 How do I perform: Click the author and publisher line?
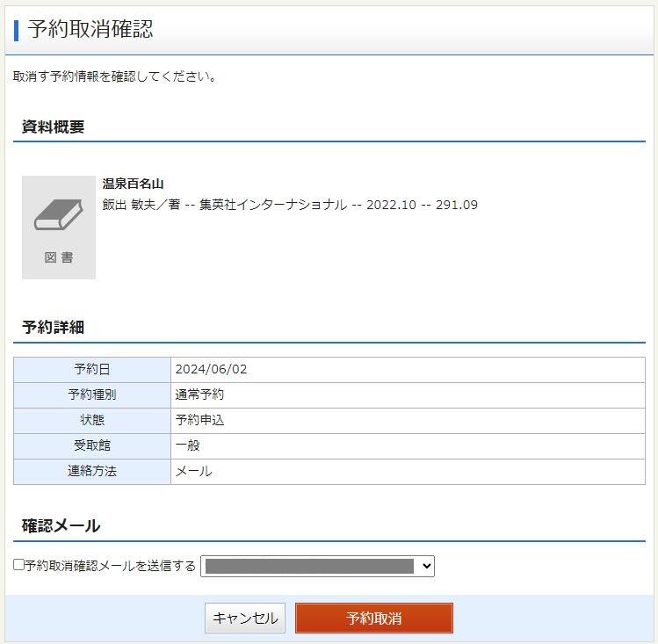(290, 205)
